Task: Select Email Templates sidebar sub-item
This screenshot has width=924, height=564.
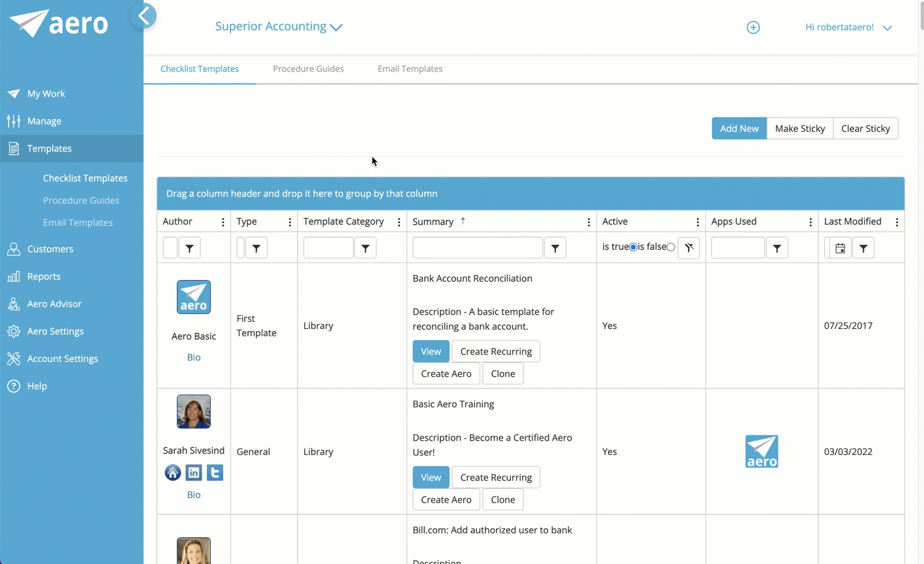Action: tap(78, 223)
